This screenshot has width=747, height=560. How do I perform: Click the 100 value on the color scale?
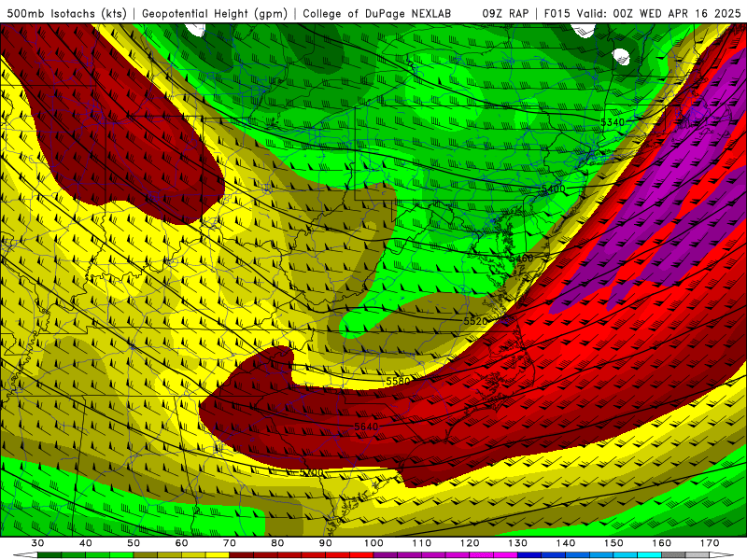(x=373, y=543)
